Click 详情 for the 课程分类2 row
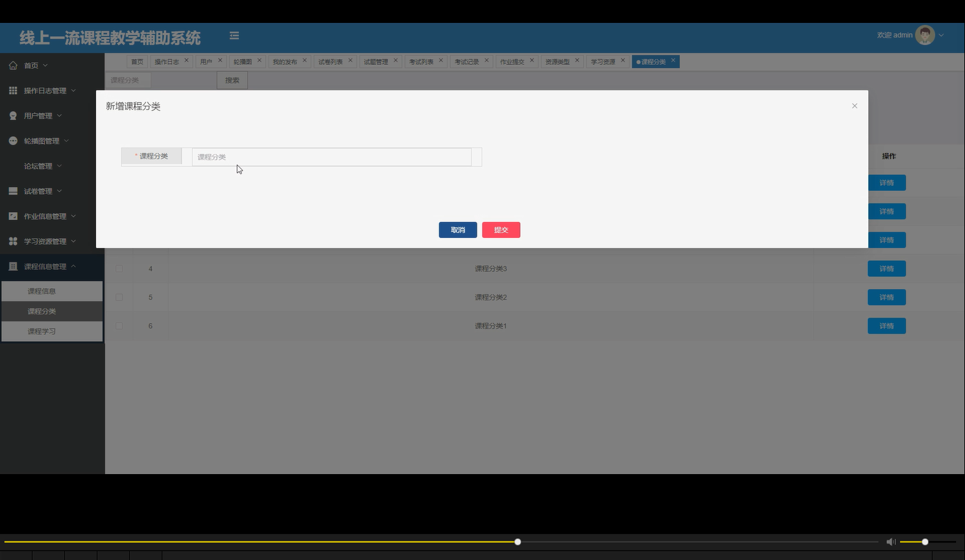 coord(887,297)
